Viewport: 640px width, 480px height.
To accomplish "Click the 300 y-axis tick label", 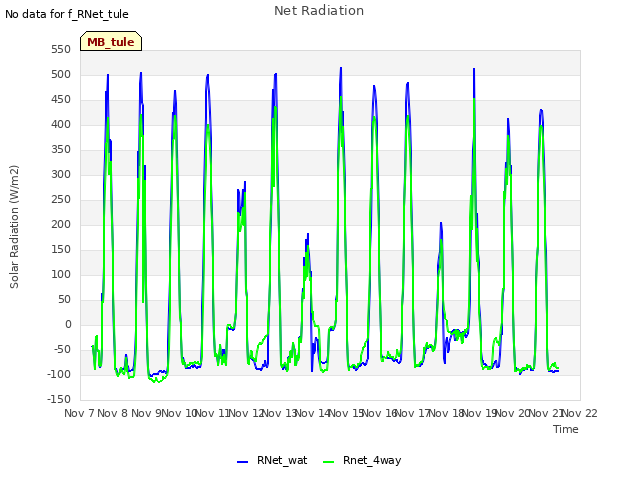I will (61, 174).
